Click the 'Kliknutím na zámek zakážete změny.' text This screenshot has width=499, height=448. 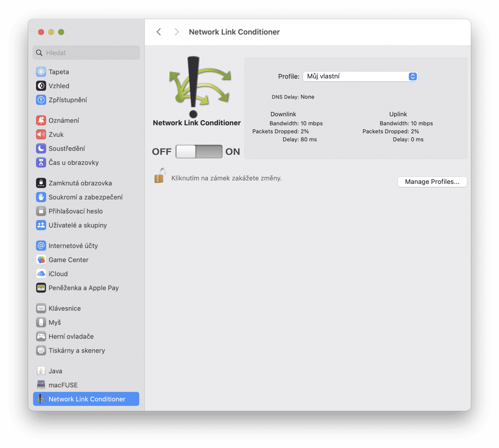tap(227, 178)
